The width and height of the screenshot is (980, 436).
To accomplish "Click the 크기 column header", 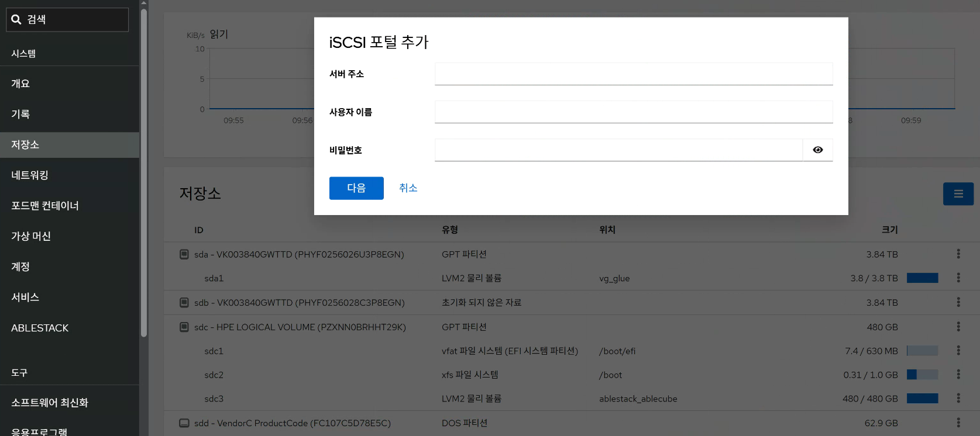I will click(x=890, y=230).
